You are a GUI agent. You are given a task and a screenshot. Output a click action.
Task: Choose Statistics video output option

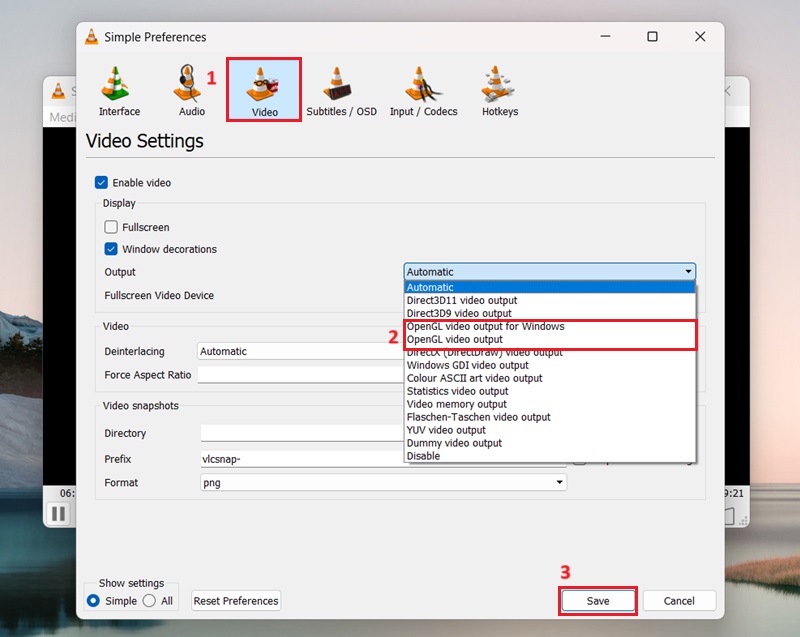click(549, 391)
